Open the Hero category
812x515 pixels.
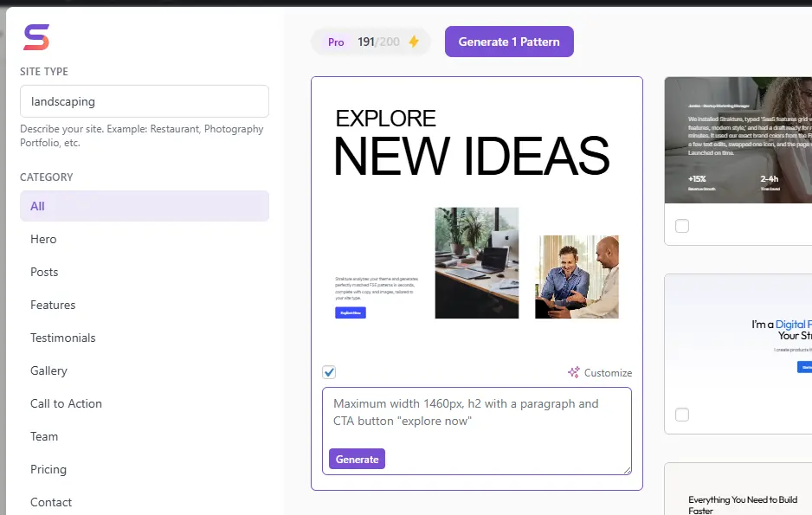tap(43, 239)
